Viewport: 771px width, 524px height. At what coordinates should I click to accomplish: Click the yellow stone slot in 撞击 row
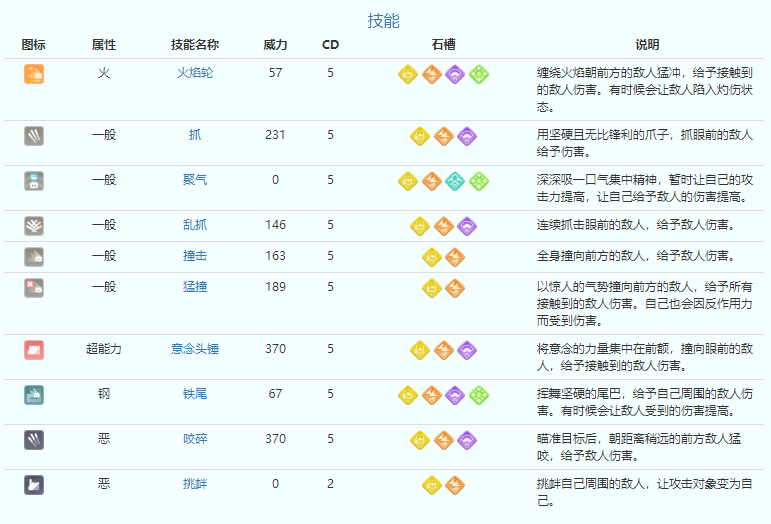click(x=432, y=256)
